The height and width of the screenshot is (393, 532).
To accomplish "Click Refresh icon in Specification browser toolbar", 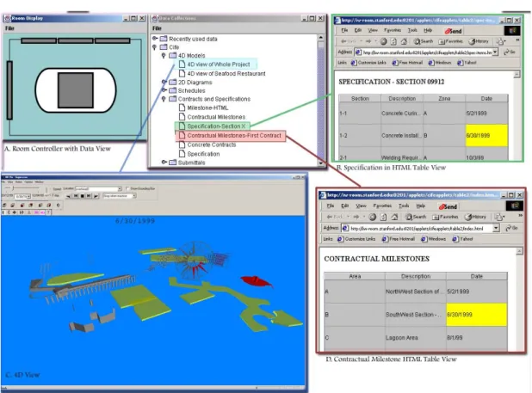I will click(393, 41).
